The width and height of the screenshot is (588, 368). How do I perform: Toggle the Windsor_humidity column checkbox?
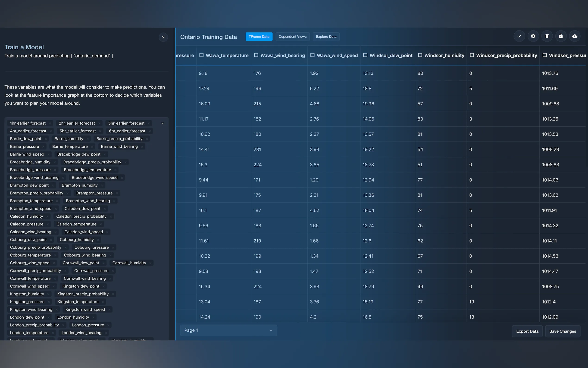(420, 55)
